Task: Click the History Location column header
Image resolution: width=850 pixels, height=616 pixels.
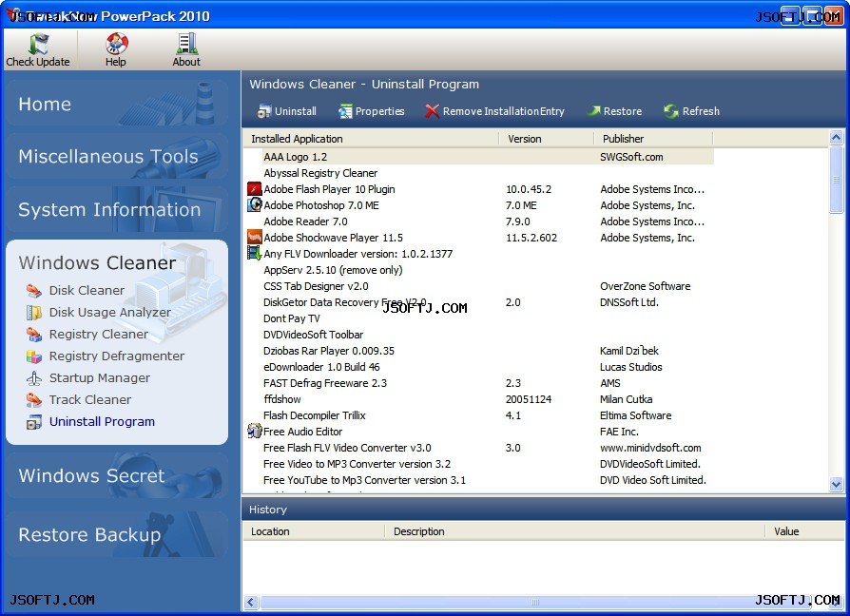Action: coord(314,531)
